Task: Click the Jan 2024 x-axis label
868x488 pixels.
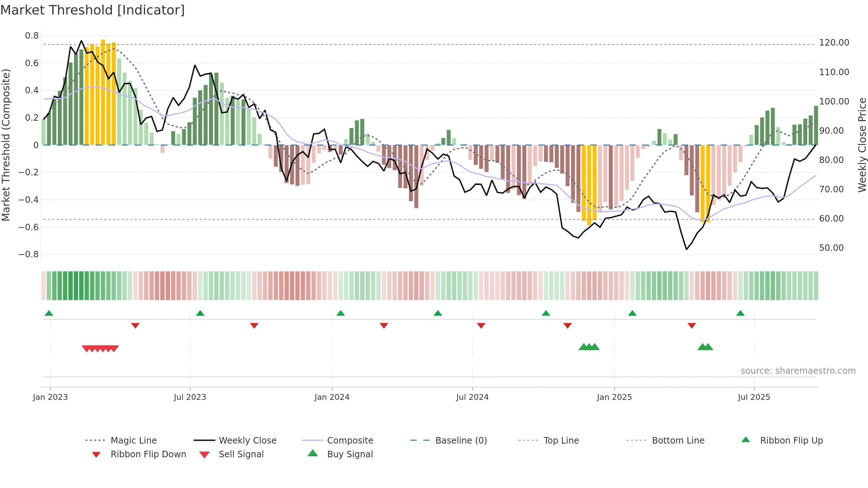Action: tap(332, 397)
